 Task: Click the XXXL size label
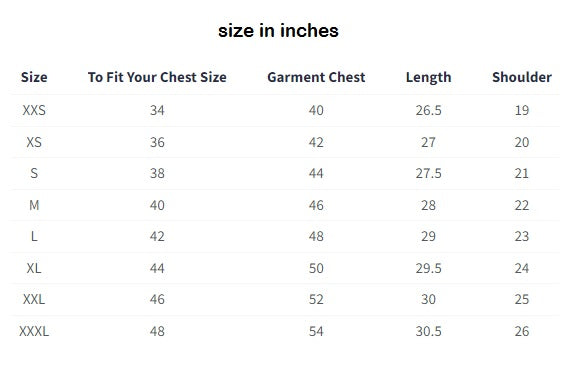(34, 331)
